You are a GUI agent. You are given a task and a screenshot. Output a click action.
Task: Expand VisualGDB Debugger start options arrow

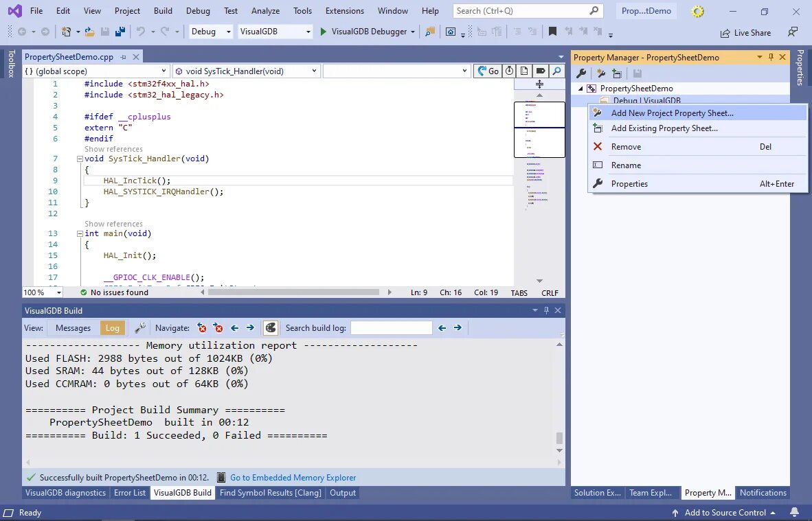click(x=413, y=32)
